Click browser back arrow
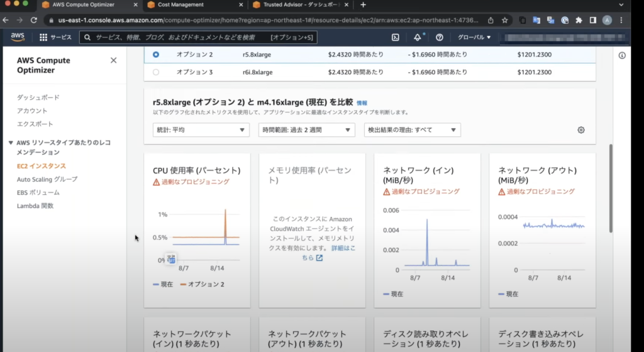 [x=6, y=20]
